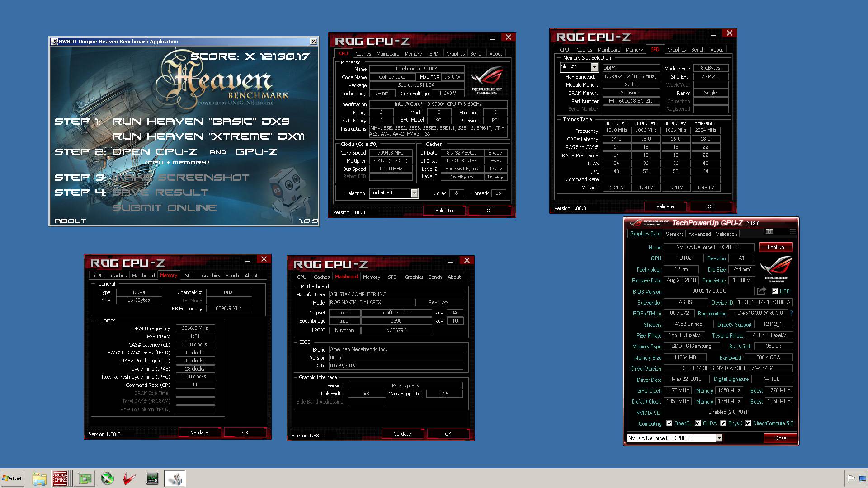
Task: Open the Graphics tab in the CPU-Z Memory window
Action: (x=211, y=276)
